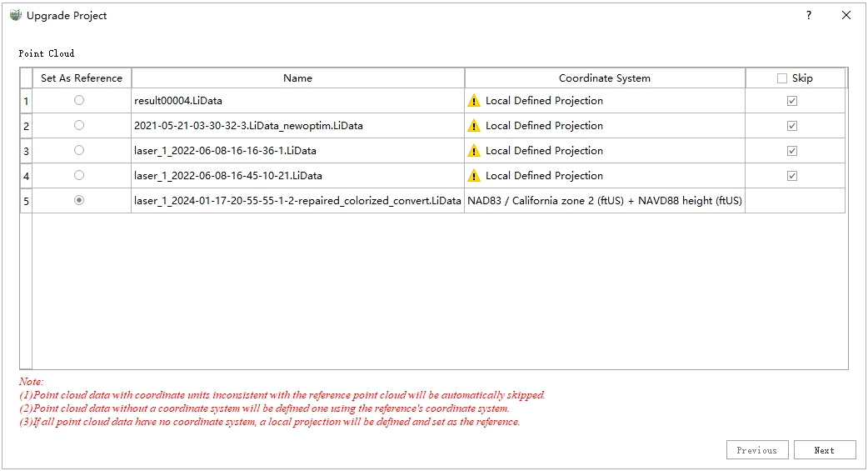Uncheck Skip for laser_1_2022-06-08-16-16-36-1 row
The width and height of the screenshot is (868, 471).
[x=792, y=151]
